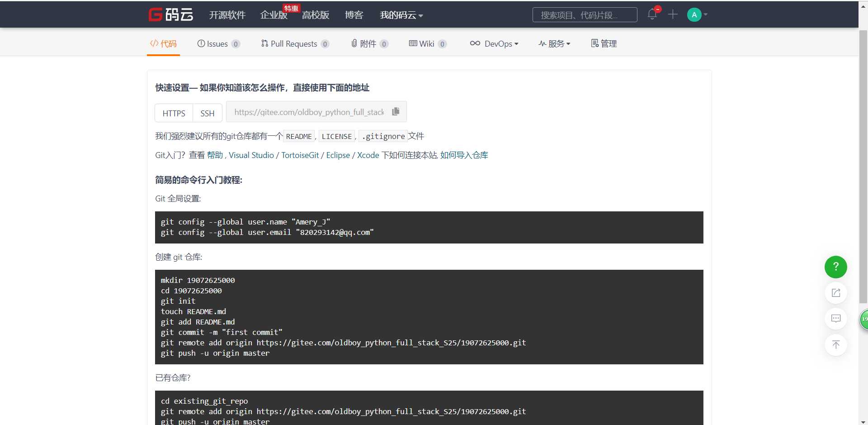Click the LICENSE tag

pyautogui.click(x=337, y=136)
